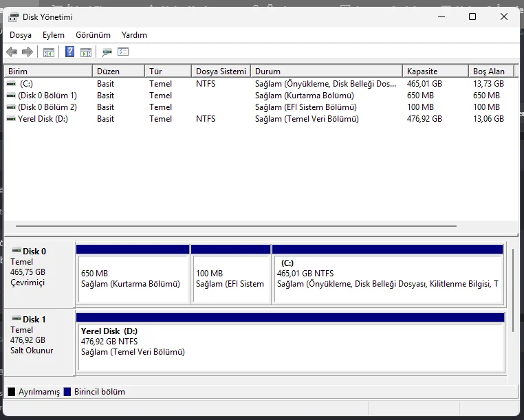Select the (C:) drive icon in volume list
The width and height of the screenshot is (524, 420).
11,84
